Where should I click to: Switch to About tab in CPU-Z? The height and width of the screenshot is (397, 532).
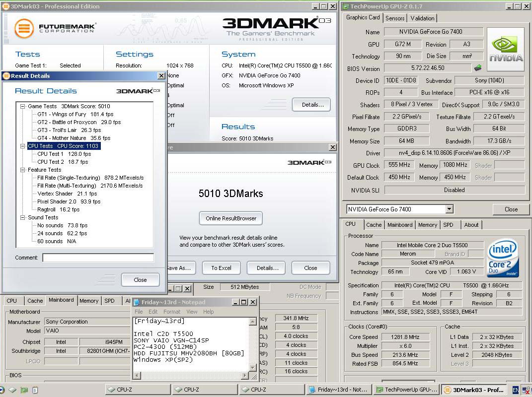coord(471,225)
